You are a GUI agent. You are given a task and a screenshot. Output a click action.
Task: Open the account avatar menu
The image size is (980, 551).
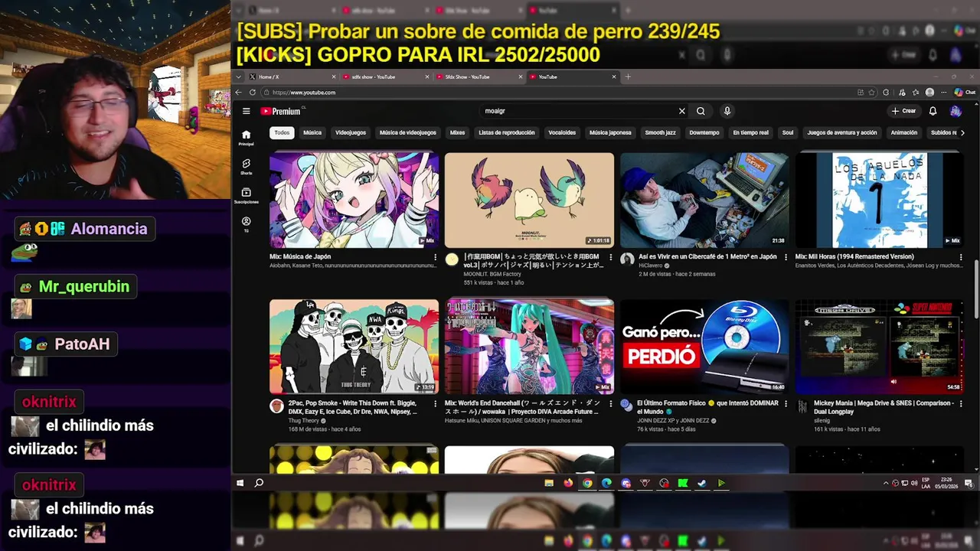tap(955, 111)
